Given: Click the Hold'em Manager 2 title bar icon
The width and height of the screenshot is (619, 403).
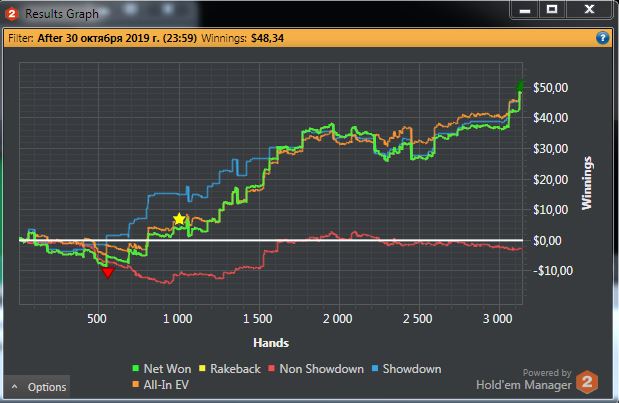Looking at the screenshot, I should tap(12, 14).
